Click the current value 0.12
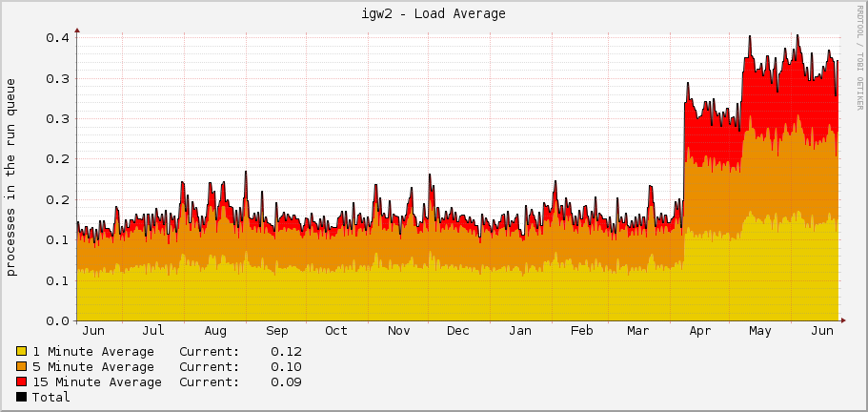 tap(286, 352)
